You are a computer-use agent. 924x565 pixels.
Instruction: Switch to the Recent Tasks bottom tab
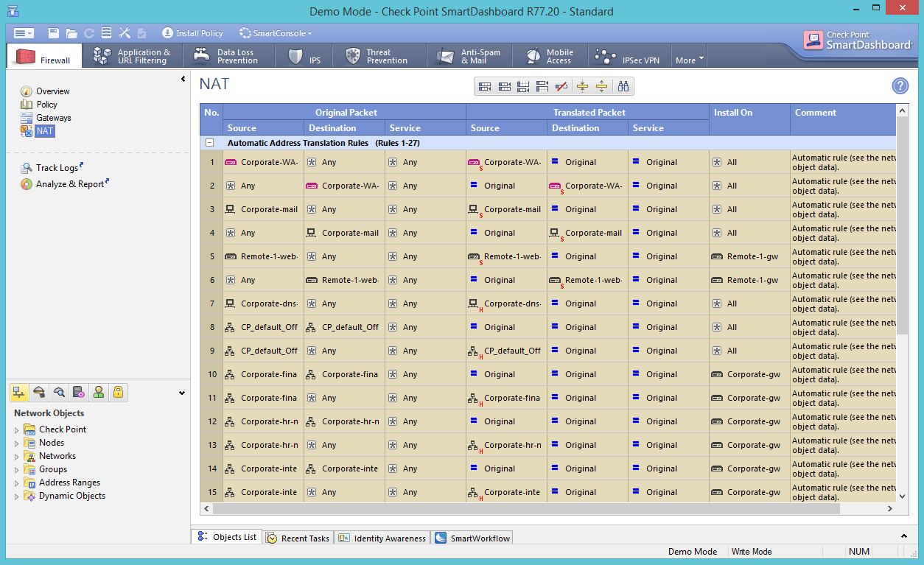[x=298, y=538]
